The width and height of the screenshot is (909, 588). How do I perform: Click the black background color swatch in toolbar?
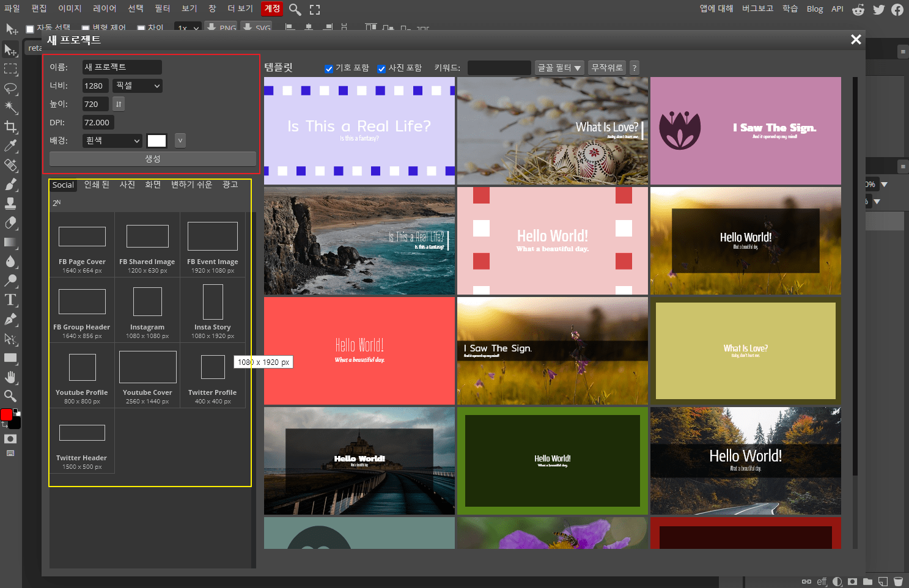[x=16, y=423]
